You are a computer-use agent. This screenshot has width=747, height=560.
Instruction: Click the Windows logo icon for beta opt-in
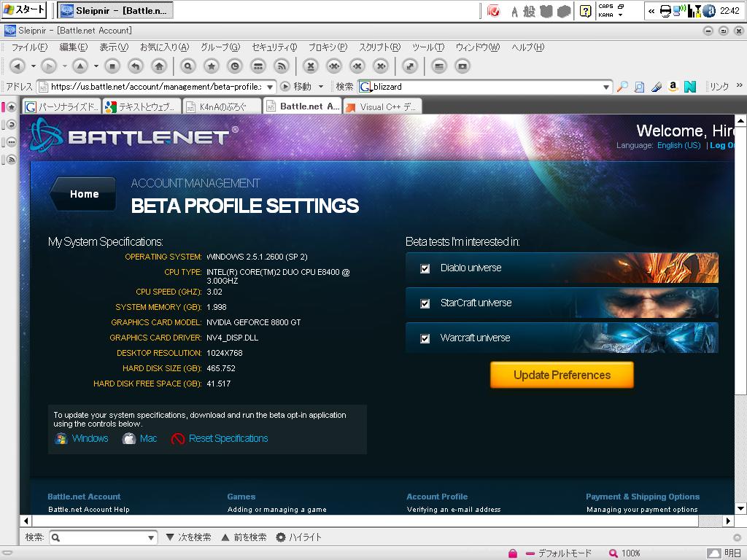coord(61,438)
